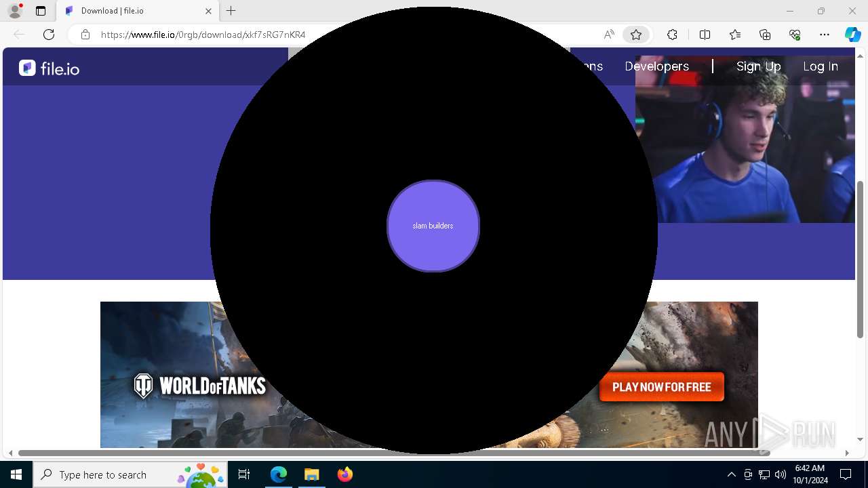Open Task View on the taskbar
The image size is (868, 488).
[244, 474]
